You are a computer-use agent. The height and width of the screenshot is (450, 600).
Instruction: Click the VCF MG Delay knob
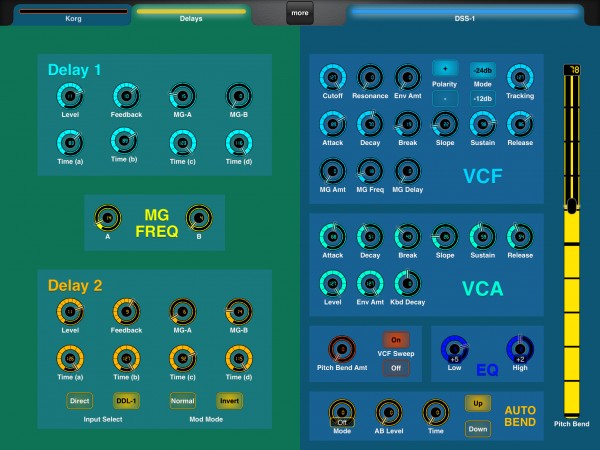pos(408,171)
